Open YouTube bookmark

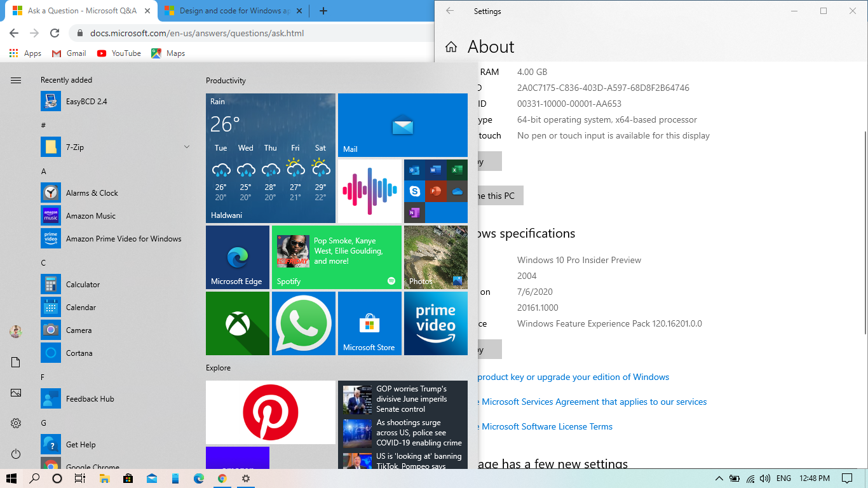[x=119, y=53]
